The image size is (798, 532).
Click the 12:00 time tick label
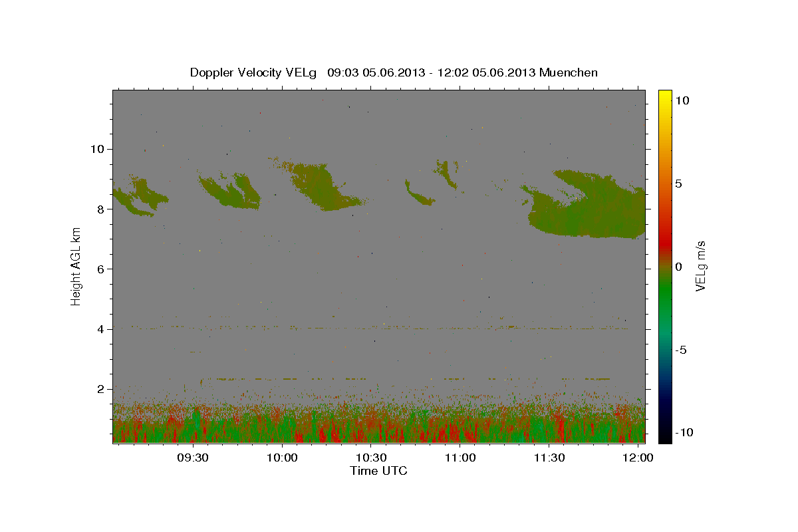[638, 458]
